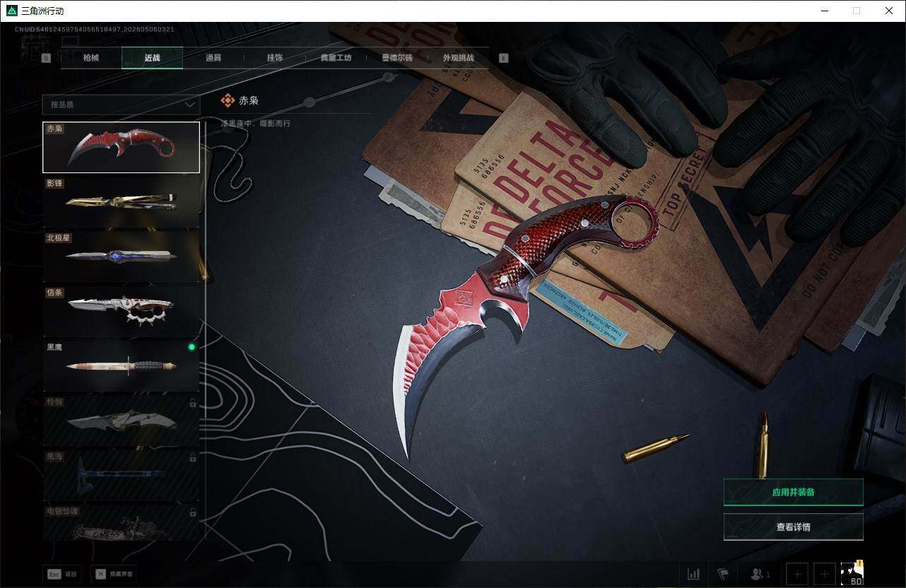Image resolution: width=906 pixels, height=588 pixels.
Task: Click the H 隐藏界面 hide interface button
Action: tap(113, 574)
